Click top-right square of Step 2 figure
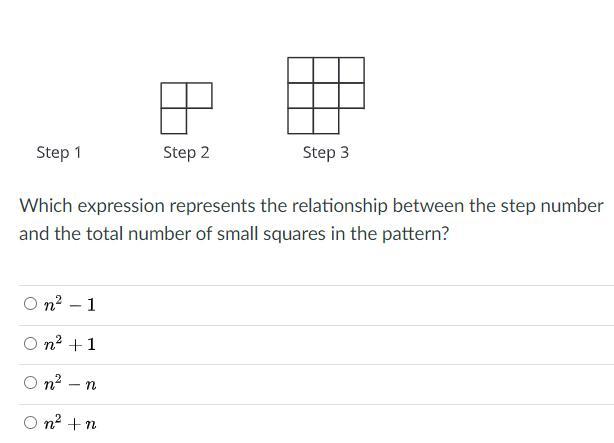614x443 pixels. point(199,96)
